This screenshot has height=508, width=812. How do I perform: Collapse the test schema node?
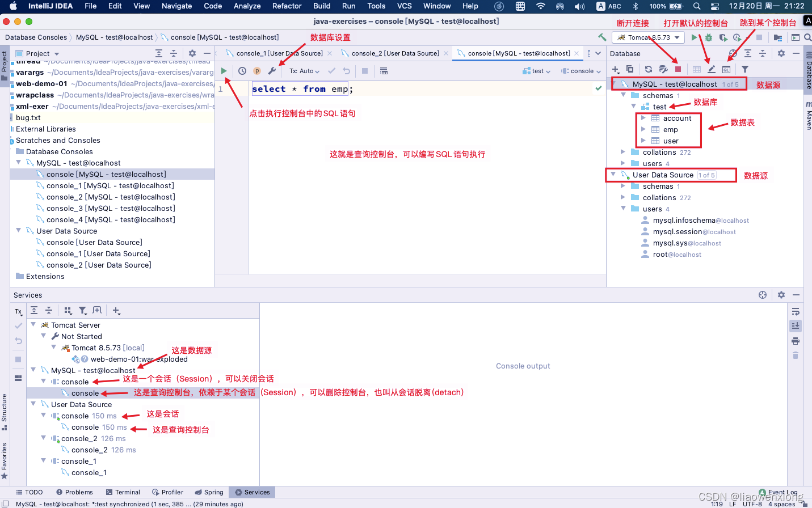click(x=633, y=107)
